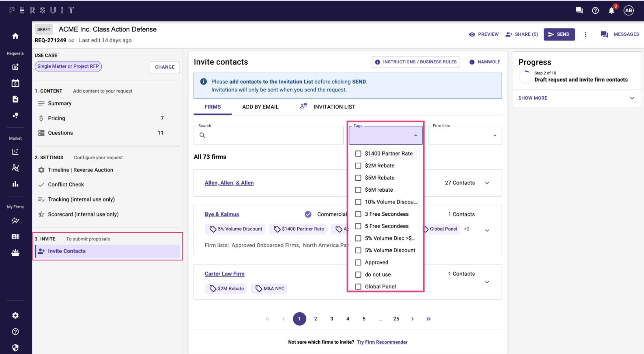The image size is (644, 354).
Task: Open new request icon under Requests
Action: click(x=15, y=67)
